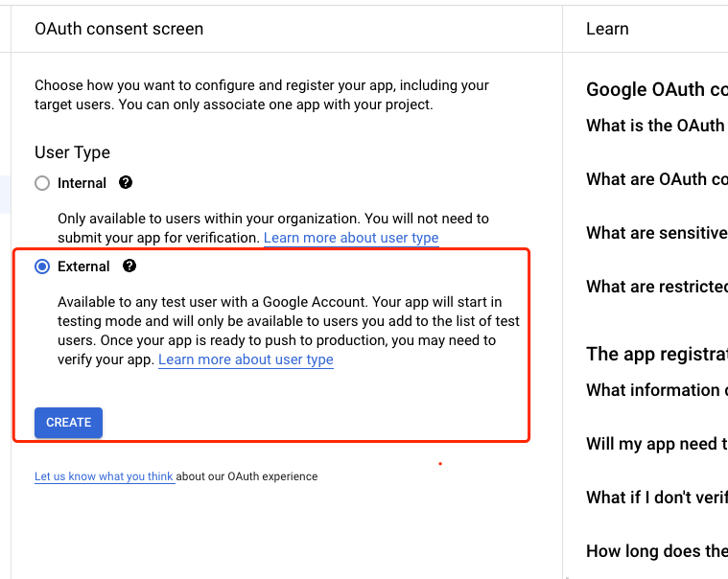Select the External user type radio button
728x579 pixels.
point(42,266)
